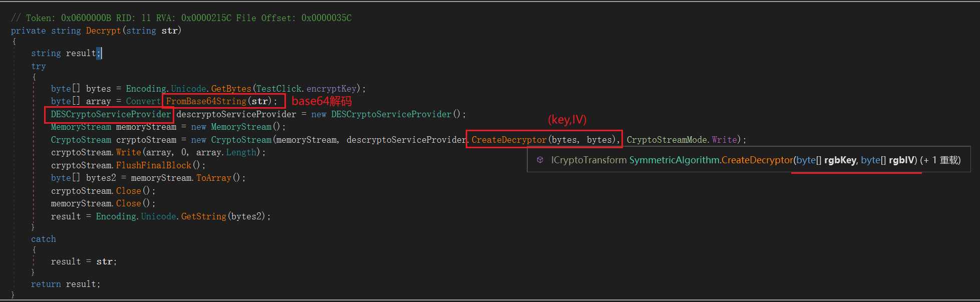Viewport: 980px width, 302px height.
Task: Click the Decrypt method name in the declaration
Action: click(103, 31)
